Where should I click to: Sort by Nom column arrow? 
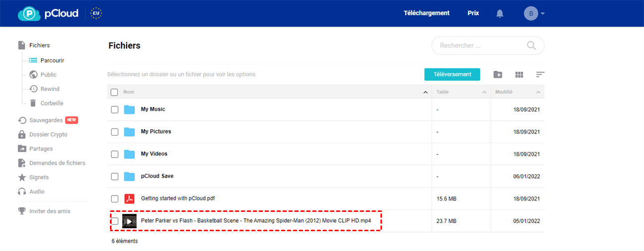(425, 93)
